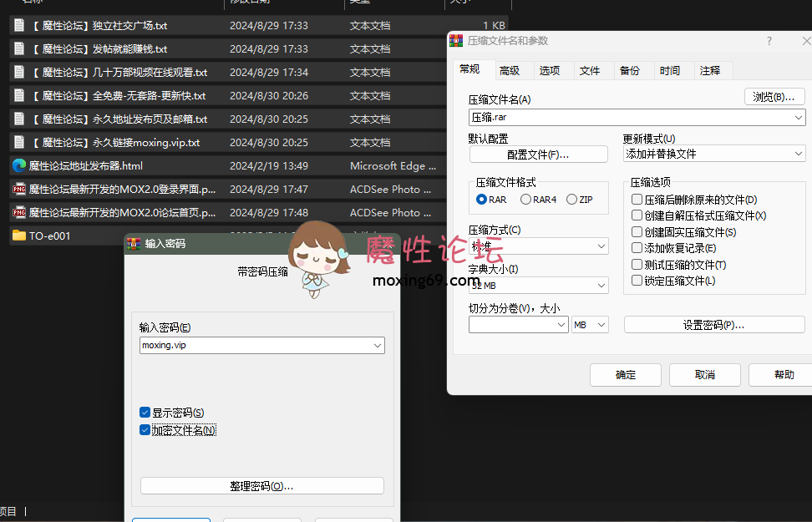The width and height of the screenshot is (812, 522).
Task: Click the date 2024/2/19 13:49
Action: click(269, 165)
